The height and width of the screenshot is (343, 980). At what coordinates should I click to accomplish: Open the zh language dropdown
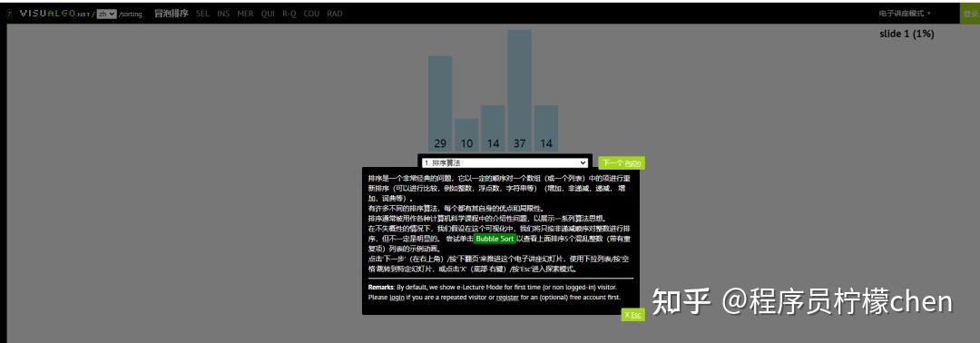point(106,14)
